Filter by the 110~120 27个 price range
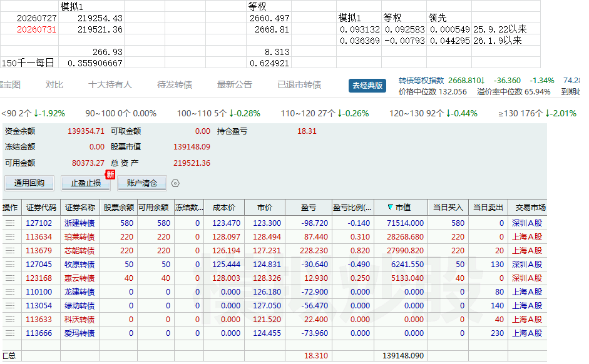Viewport: 589px width, 364px height. (325, 113)
